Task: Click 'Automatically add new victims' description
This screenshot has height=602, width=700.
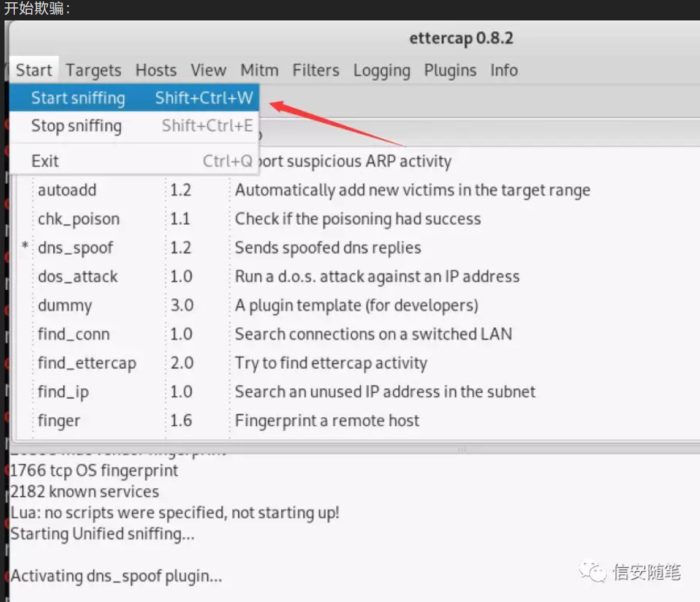Action: coord(413,190)
